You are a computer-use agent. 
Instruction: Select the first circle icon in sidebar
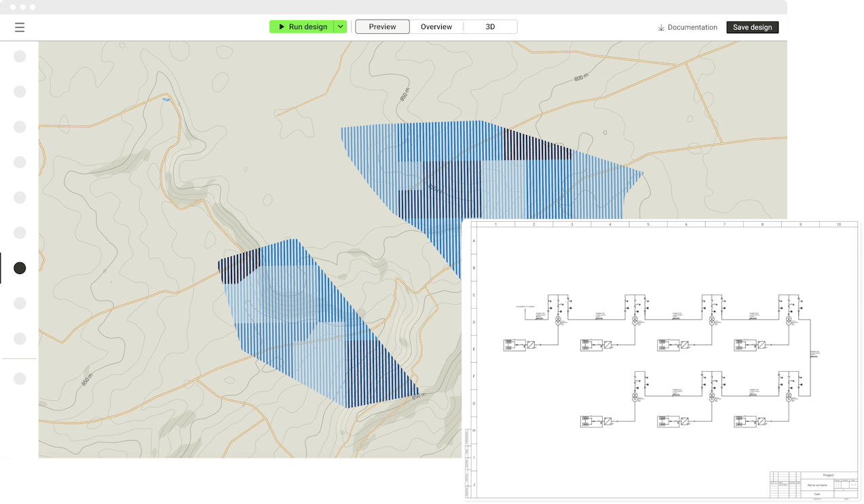point(20,56)
